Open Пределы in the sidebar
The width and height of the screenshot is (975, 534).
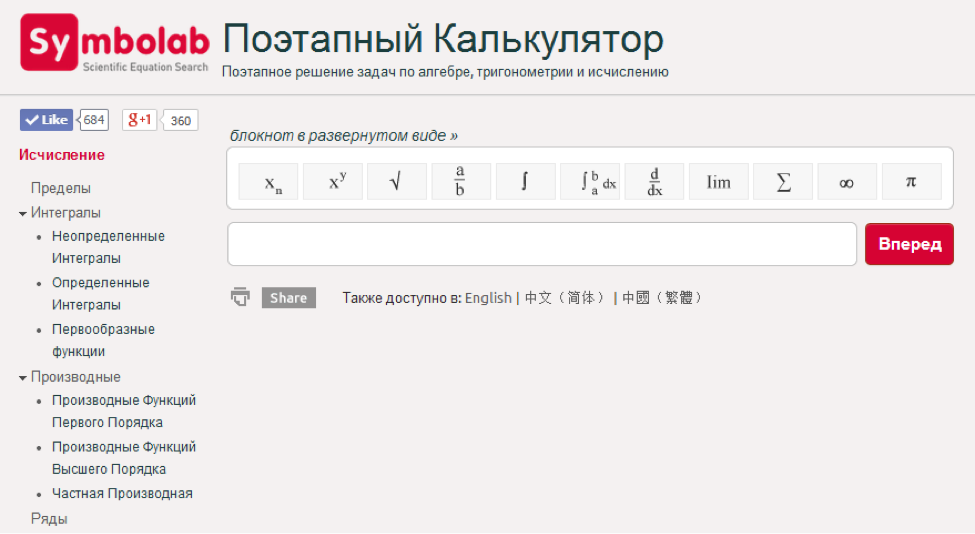61,188
